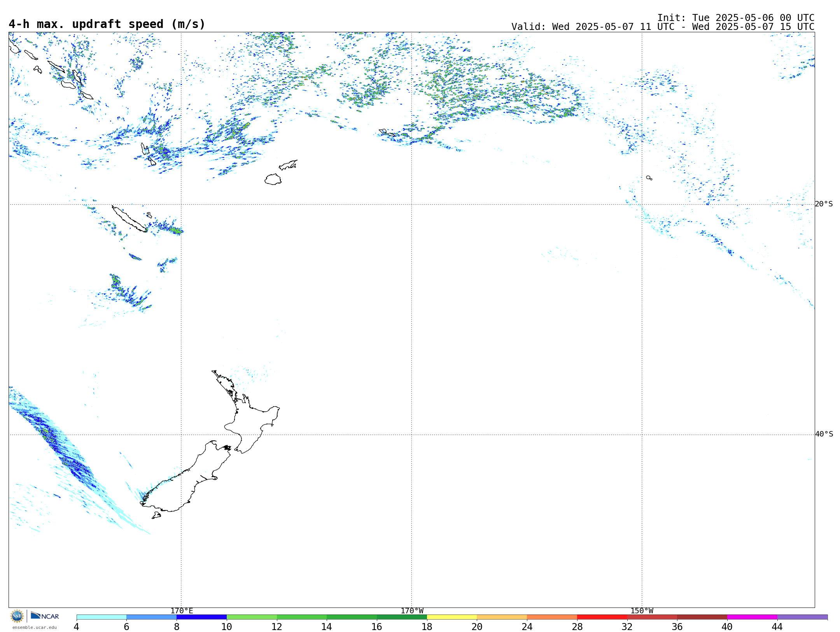Viewport: 840px width, 632px height.
Task: Click the colorbar tick label 10
Action: pyautogui.click(x=227, y=627)
